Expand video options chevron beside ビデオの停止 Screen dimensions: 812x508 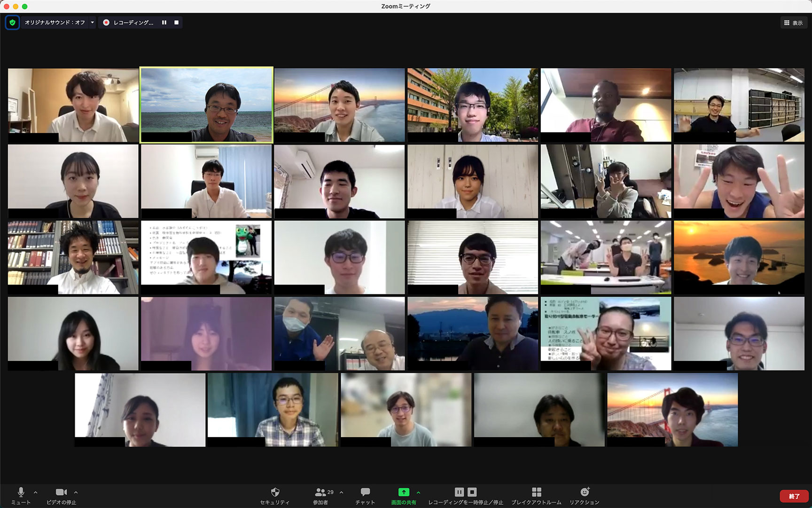click(x=76, y=492)
